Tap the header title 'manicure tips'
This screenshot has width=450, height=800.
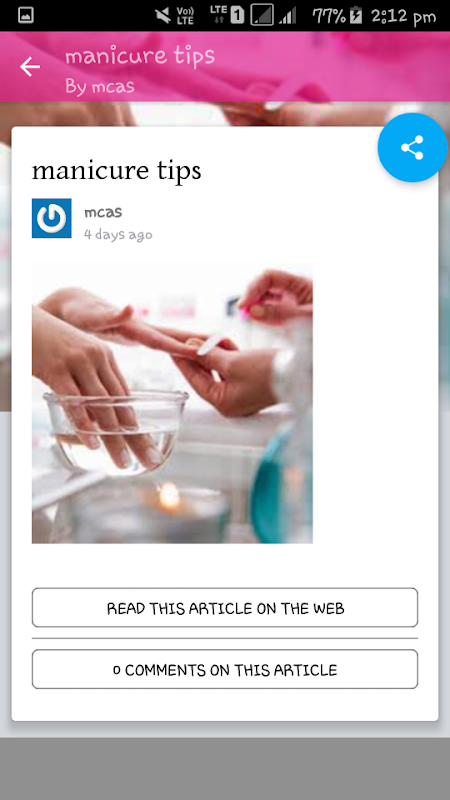[140, 56]
